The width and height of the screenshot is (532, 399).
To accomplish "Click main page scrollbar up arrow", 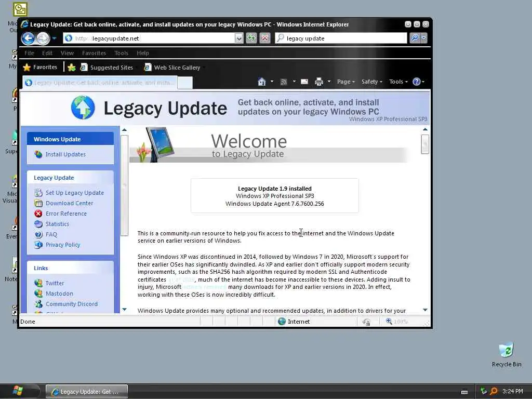I will click(x=425, y=129).
